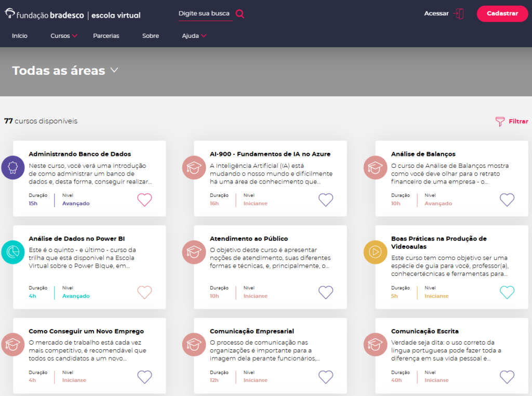Open course title AI-900 - Fundamentos de IA no Azure

270,154
